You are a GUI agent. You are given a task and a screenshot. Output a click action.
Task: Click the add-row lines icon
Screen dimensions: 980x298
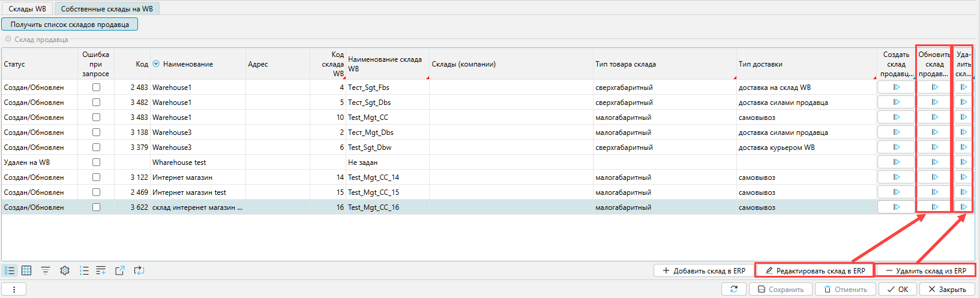click(x=101, y=271)
